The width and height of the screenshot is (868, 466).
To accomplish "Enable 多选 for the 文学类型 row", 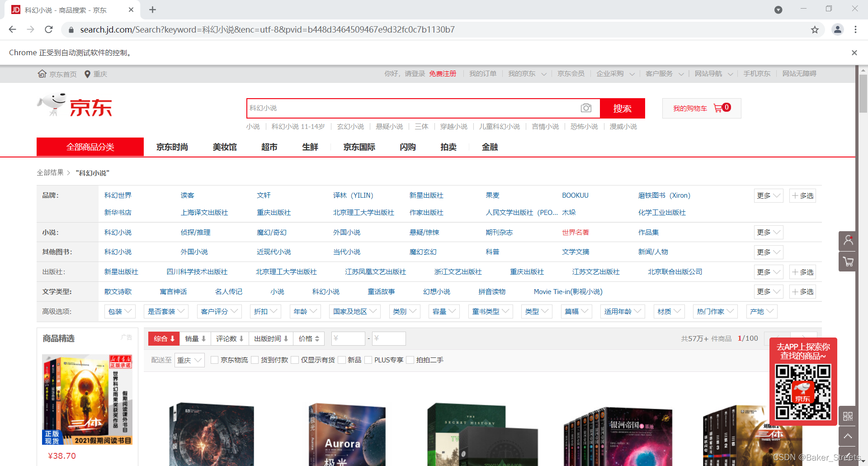I will [802, 292].
